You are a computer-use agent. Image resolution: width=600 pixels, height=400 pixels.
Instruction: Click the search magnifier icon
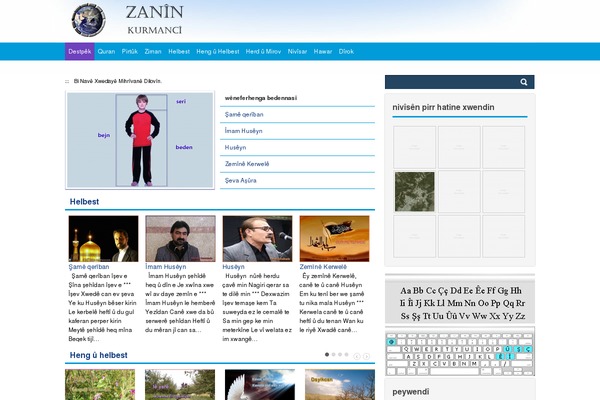click(x=523, y=82)
